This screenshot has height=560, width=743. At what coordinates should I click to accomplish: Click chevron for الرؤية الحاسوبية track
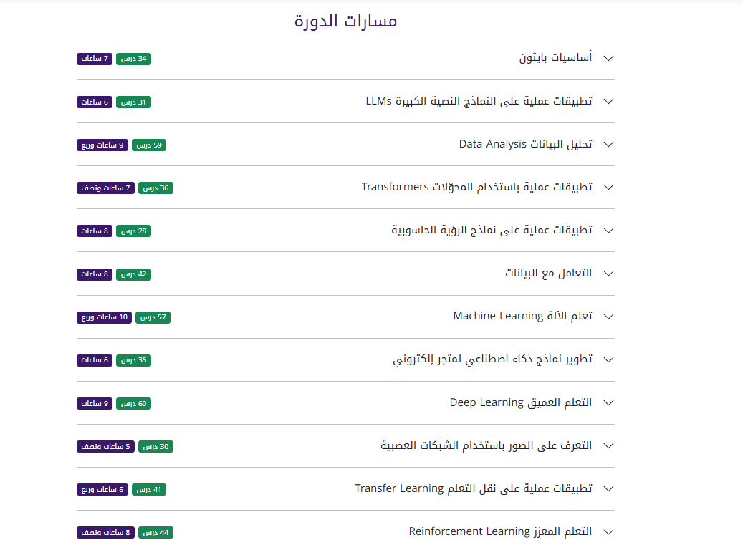pyautogui.click(x=609, y=230)
